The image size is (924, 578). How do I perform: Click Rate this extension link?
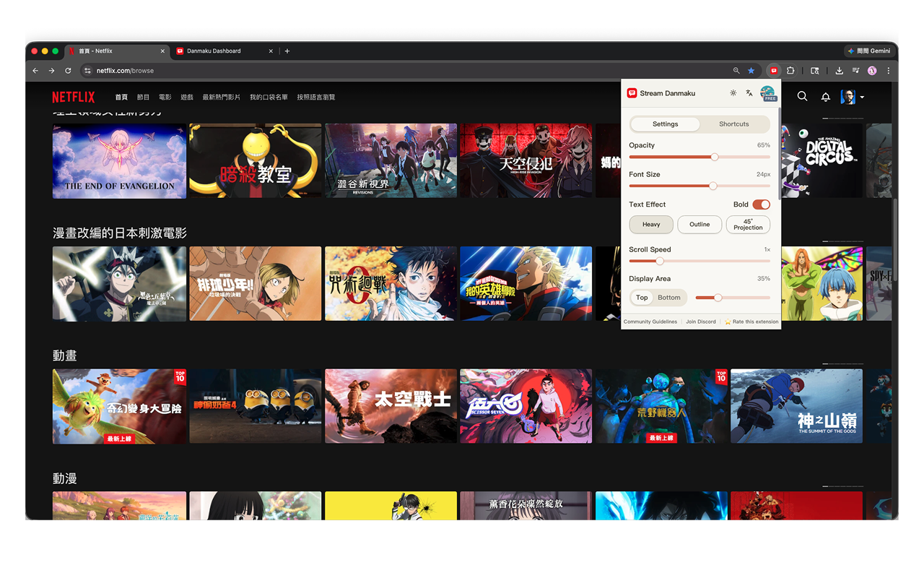[751, 322]
